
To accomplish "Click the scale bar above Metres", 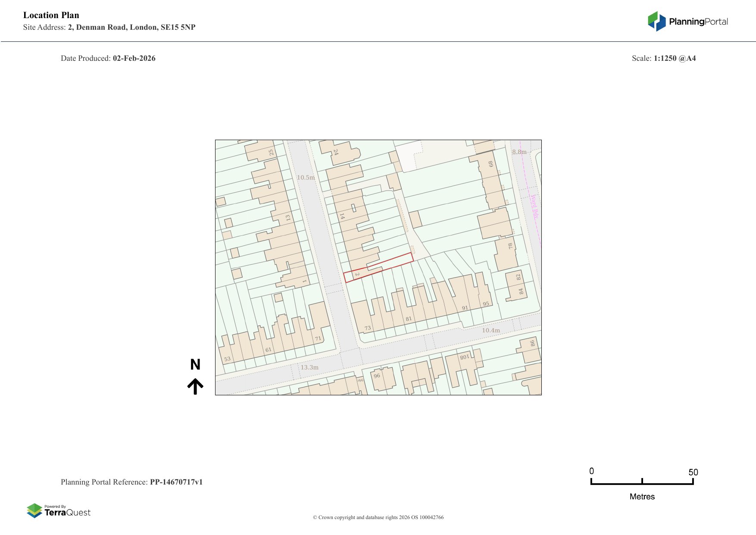I will coord(642,483).
